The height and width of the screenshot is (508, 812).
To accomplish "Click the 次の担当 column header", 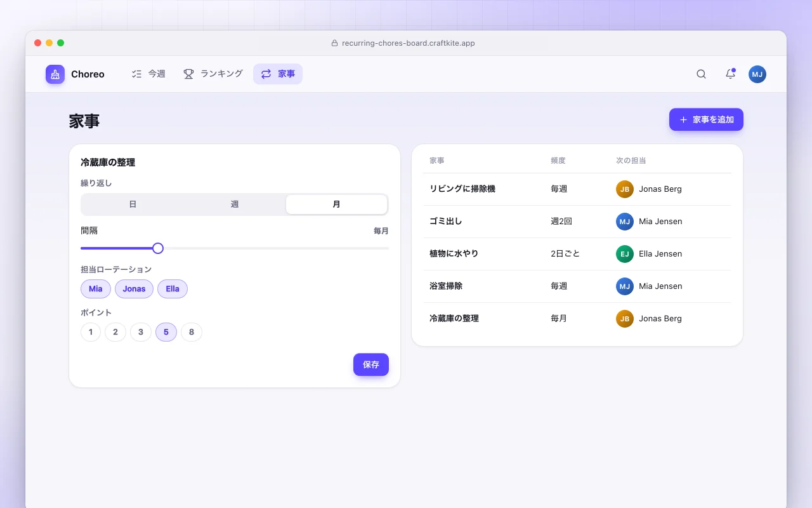I will tap(631, 161).
